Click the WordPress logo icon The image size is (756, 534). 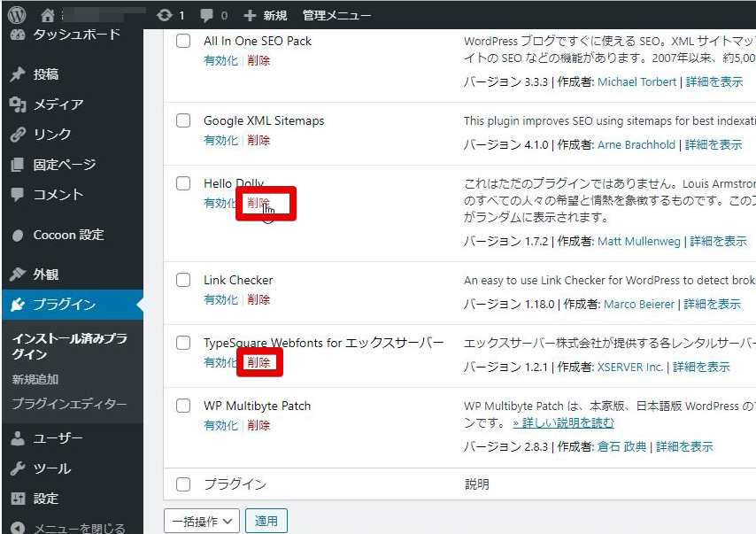(x=17, y=15)
